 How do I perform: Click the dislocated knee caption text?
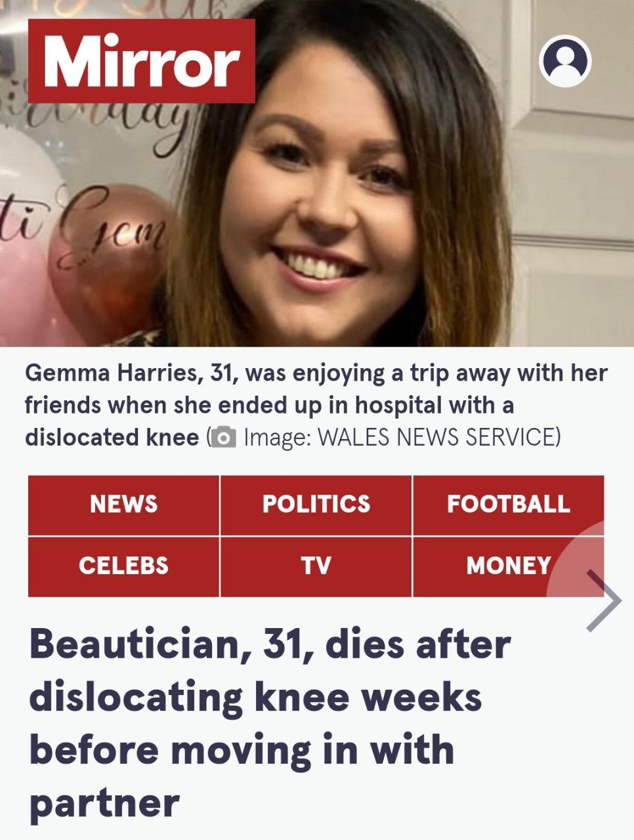click(112, 437)
